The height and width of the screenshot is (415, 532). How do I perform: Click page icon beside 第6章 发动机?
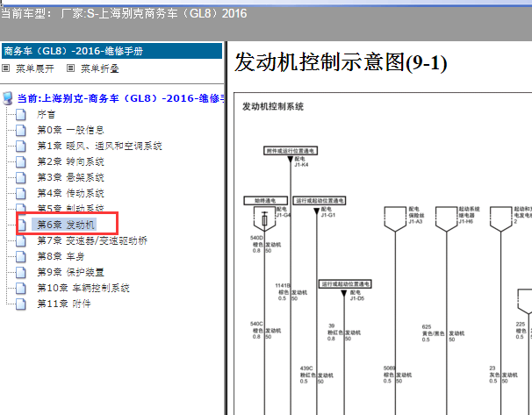[x=22, y=225]
